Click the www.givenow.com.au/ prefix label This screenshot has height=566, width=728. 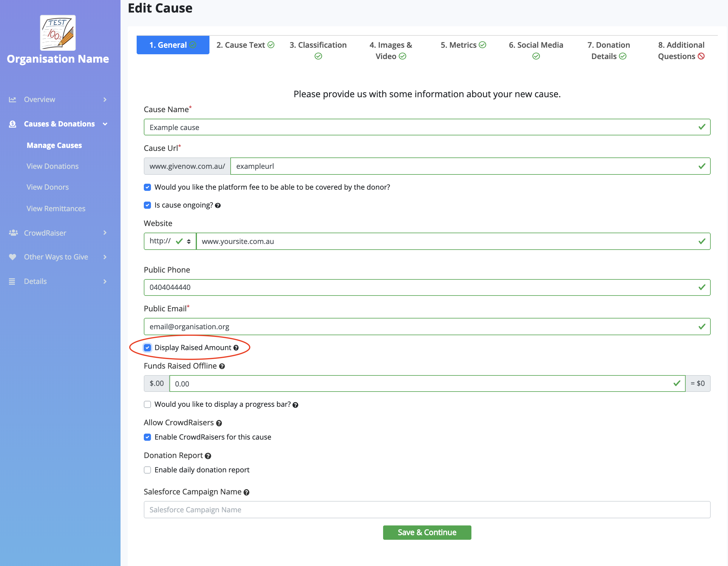187,166
